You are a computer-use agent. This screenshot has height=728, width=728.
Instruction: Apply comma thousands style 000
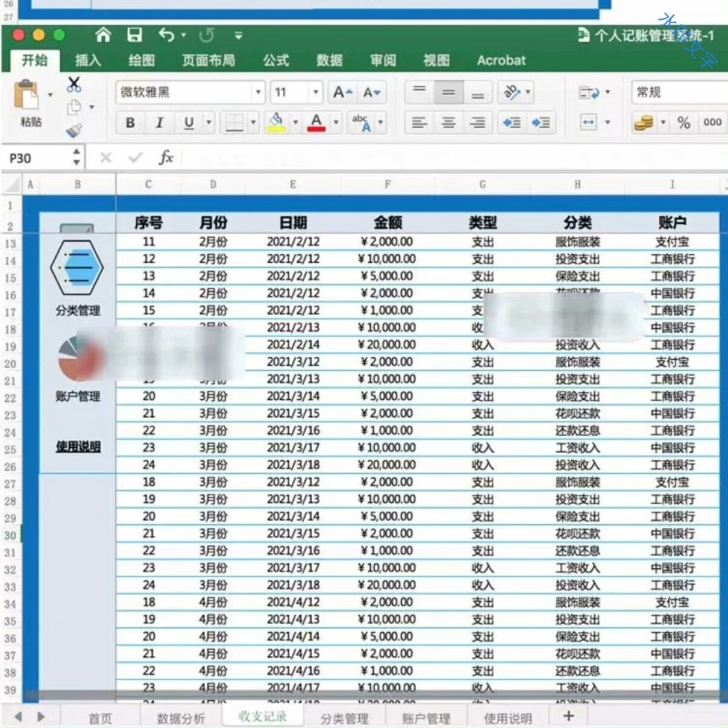(x=712, y=123)
